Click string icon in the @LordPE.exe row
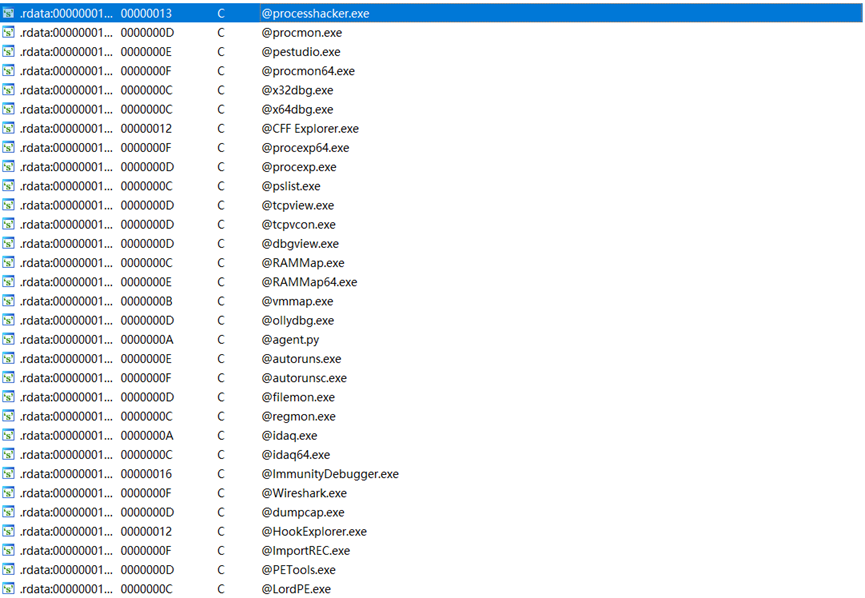 click(x=8, y=589)
